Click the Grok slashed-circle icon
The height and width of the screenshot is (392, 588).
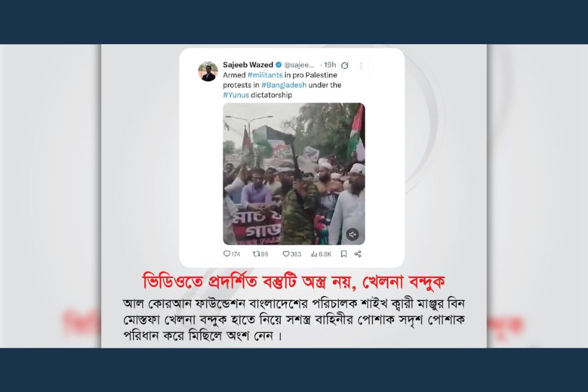click(345, 65)
